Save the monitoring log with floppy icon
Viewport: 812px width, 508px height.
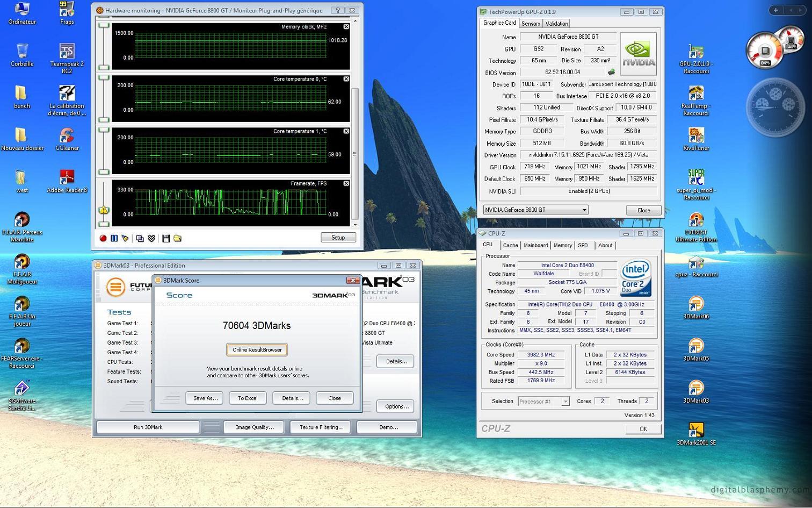[x=166, y=238]
